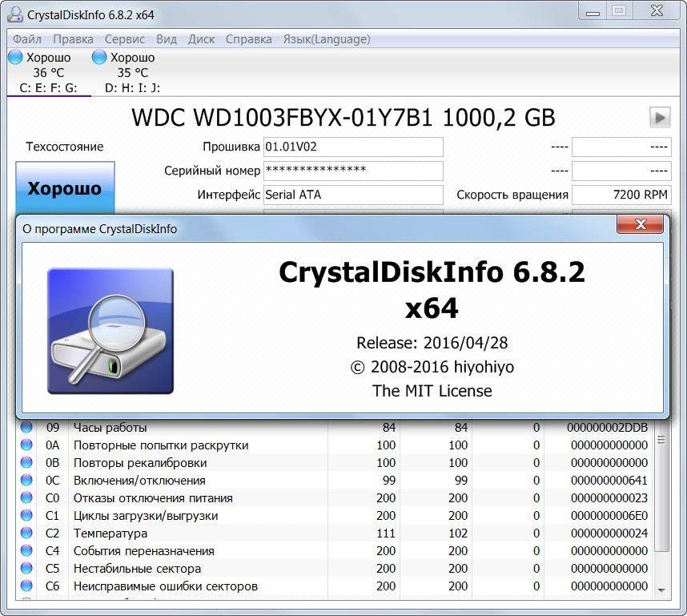This screenshot has height=616, width=687.
Task: Click the Техсостояние label
Action: point(64,147)
